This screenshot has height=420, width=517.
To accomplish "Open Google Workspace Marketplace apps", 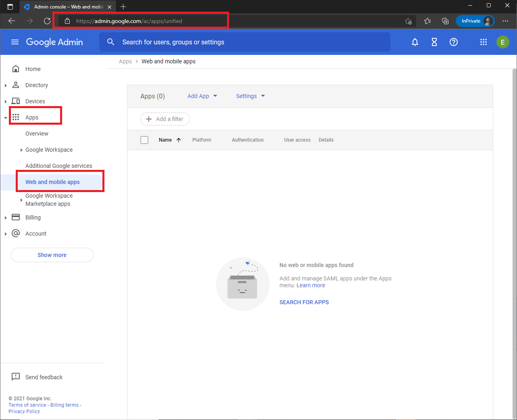I will point(49,200).
